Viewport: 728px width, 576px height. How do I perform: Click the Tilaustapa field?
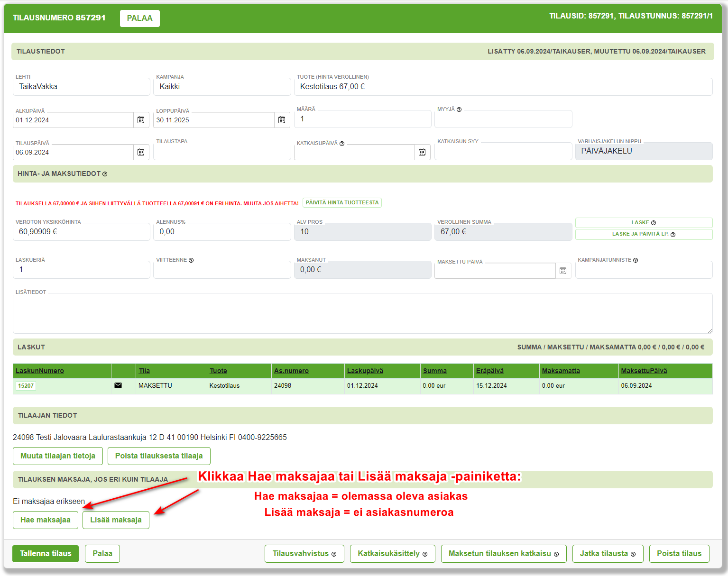click(x=222, y=151)
